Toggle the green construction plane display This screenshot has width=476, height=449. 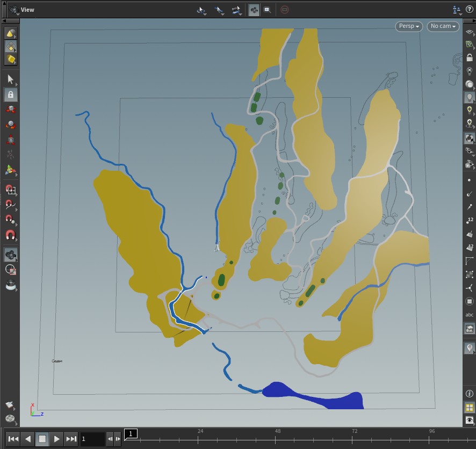[x=470, y=45]
